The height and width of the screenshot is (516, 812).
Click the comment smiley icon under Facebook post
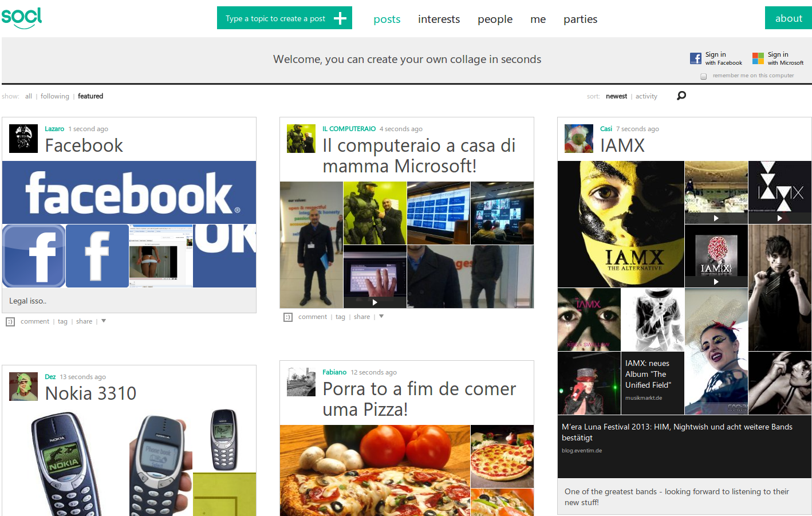[10, 322]
